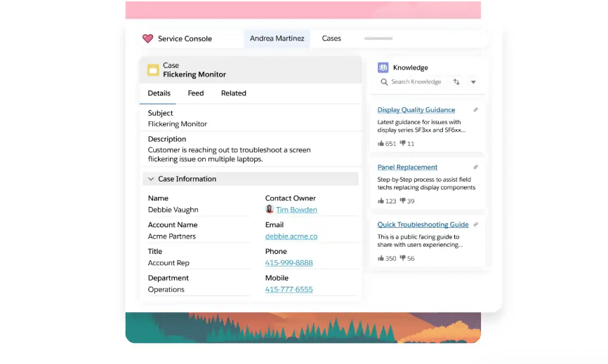The height and width of the screenshot is (364, 608).
Task: Click the Quick Troubleshooting Guide summary text
Action: 420,241
